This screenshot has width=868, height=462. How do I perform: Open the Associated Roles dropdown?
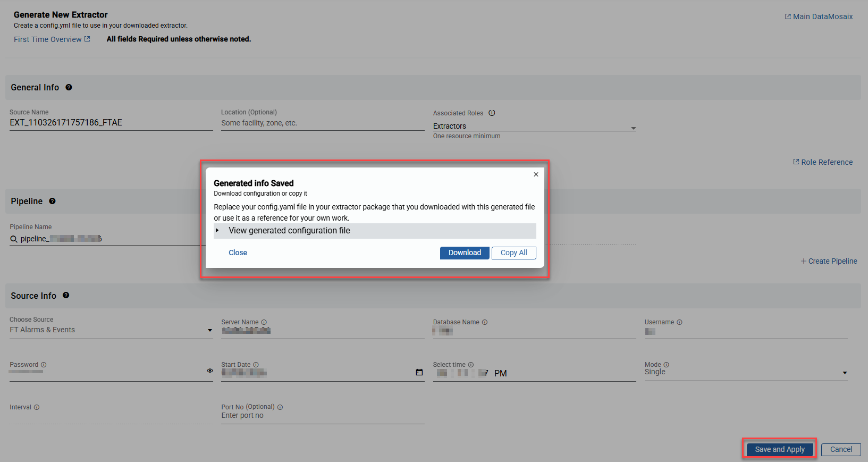tap(534, 127)
